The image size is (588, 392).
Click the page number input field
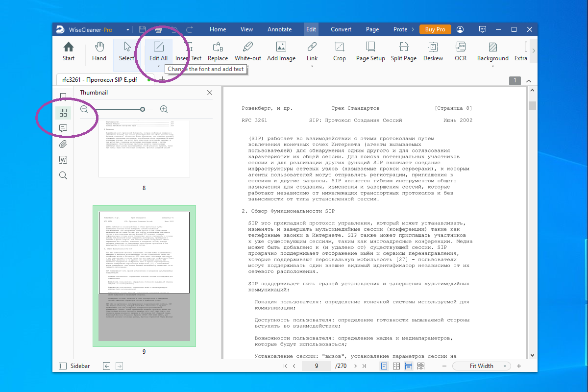(317, 366)
